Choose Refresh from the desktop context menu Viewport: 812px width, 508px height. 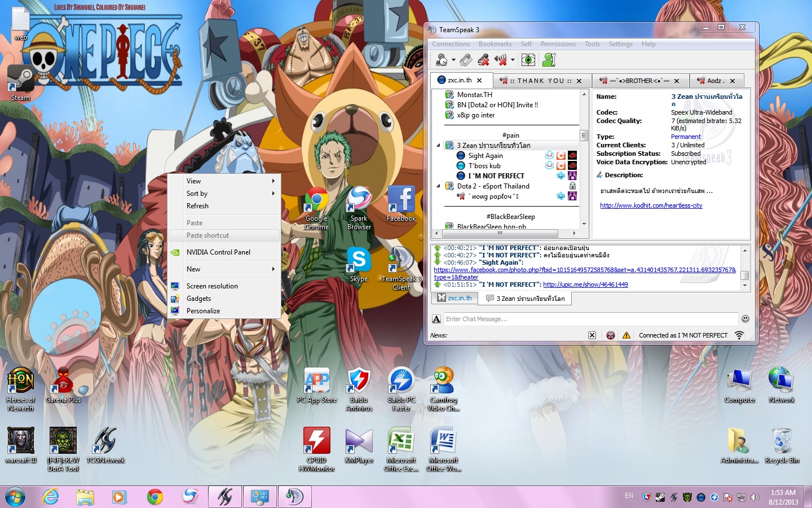point(224,206)
